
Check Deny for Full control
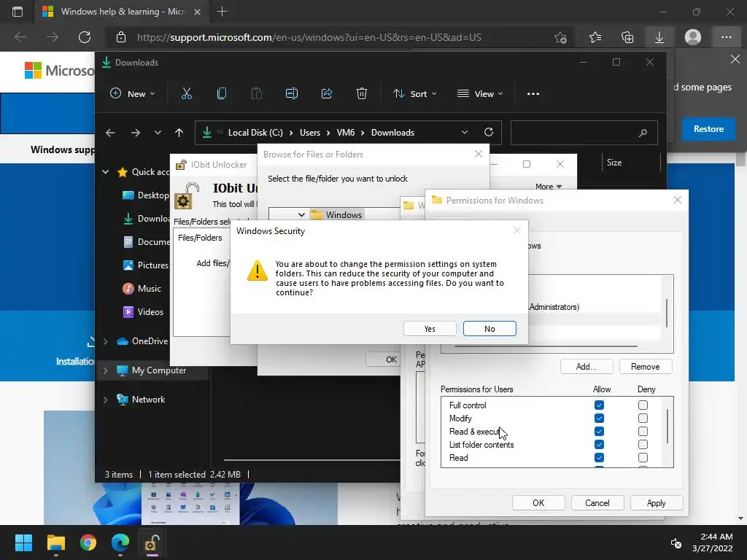643,405
